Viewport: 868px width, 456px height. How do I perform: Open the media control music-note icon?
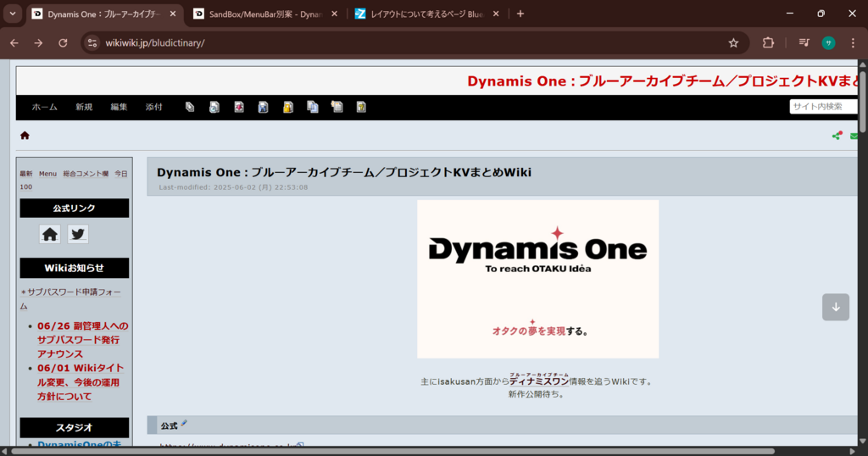pyautogui.click(x=804, y=42)
